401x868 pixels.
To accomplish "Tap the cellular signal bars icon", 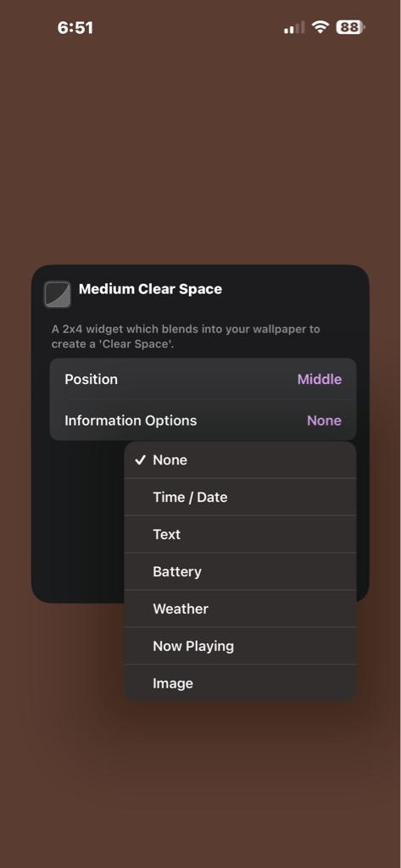I will (x=294, y=27).
